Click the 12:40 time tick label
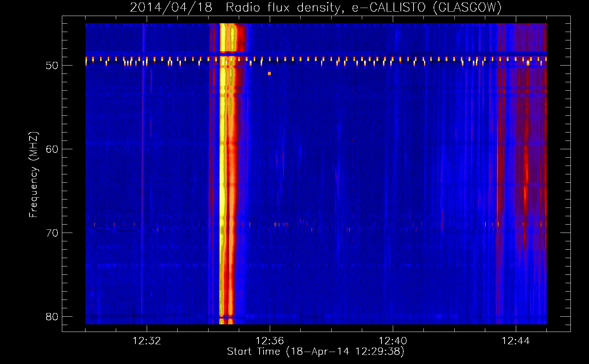The image size is (589, 364). point(393,341)
